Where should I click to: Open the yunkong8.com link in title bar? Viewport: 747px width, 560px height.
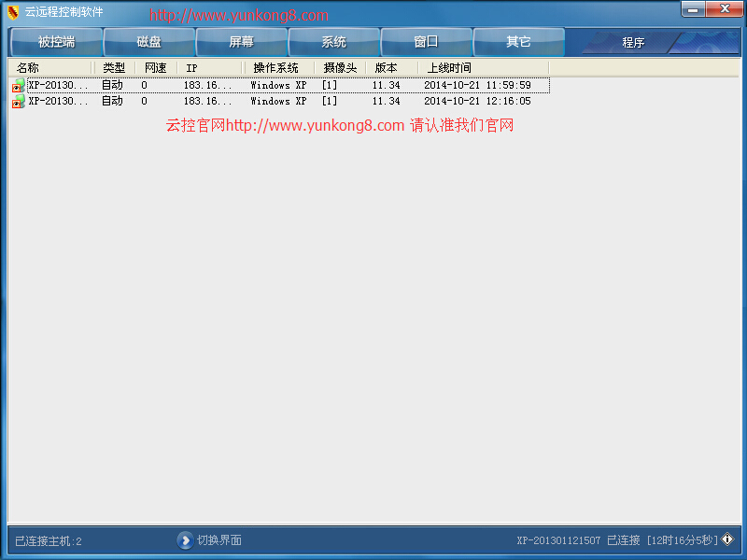[x=239, y=16]
